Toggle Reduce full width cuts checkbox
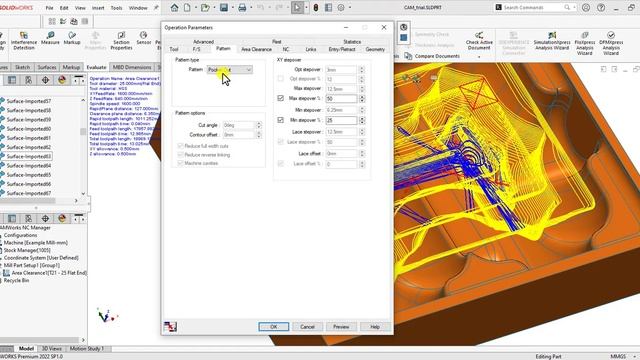 point(180,146)
